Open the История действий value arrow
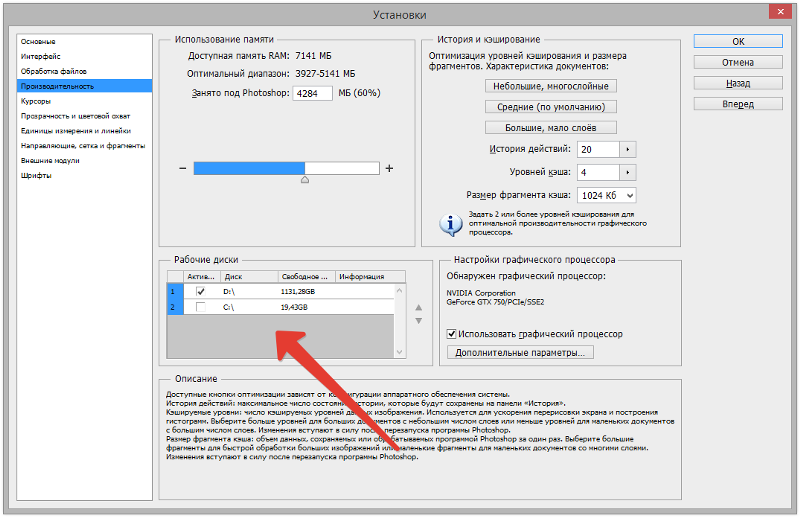The image size is (800, 517). [628, 150]
